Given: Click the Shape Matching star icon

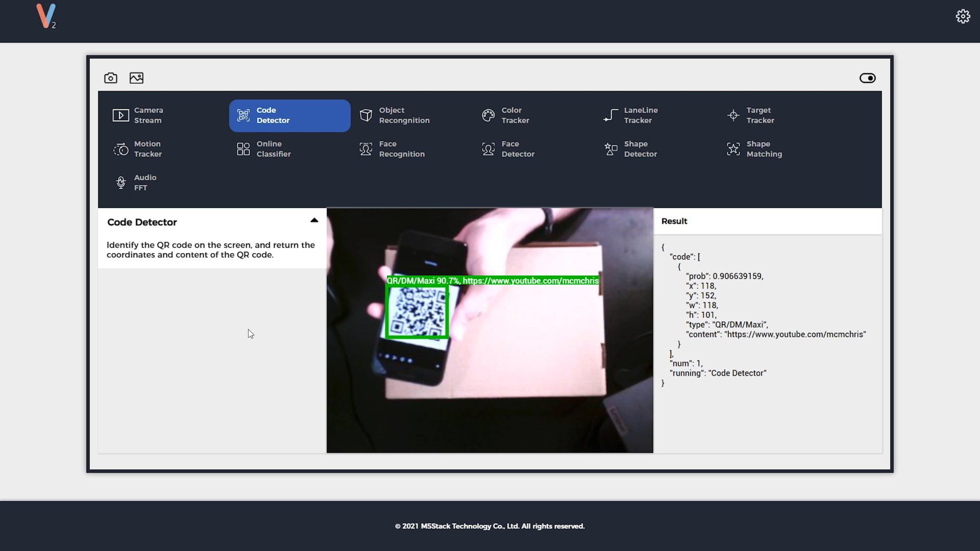Looking at the screenshot, I should tap(733, 149).
